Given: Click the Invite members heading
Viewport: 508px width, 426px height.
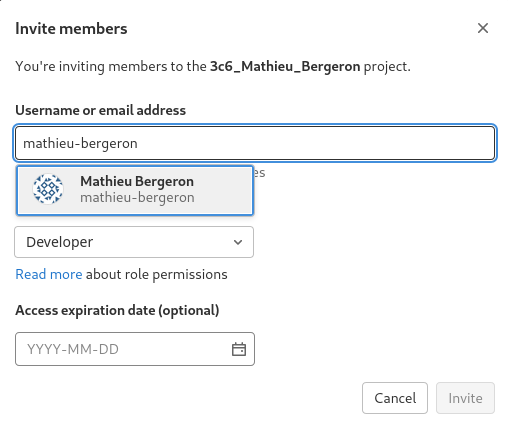Looking at the screenshot, I should pyautogui.click(x=71, y=29).
